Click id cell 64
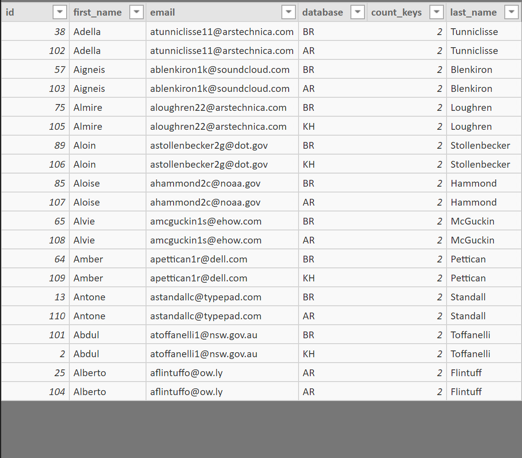Viewport: 522px width, 458px height. pos(35,259)
